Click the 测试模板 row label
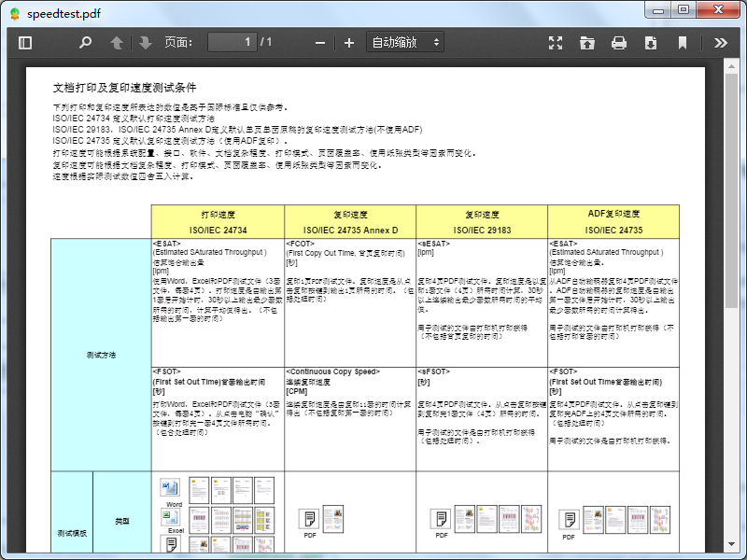Viewport: 747px width, 560px height. click(72, 533)
